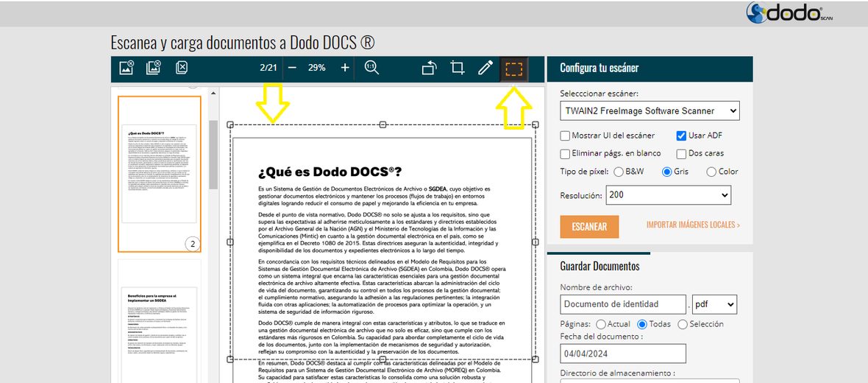
Task: Click the ¿Qué es Dodo DOCS? title
Action: click(x=330, y=172)
